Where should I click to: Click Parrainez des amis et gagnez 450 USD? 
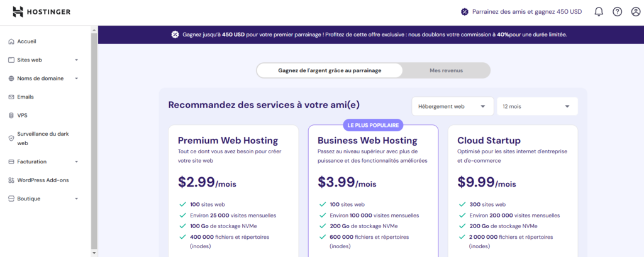point(527,12)
